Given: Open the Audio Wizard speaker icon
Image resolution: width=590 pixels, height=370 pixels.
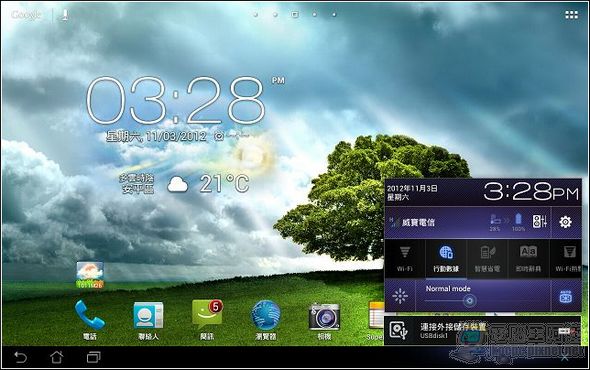Looking at the screenshot, I should pos(539,221).
